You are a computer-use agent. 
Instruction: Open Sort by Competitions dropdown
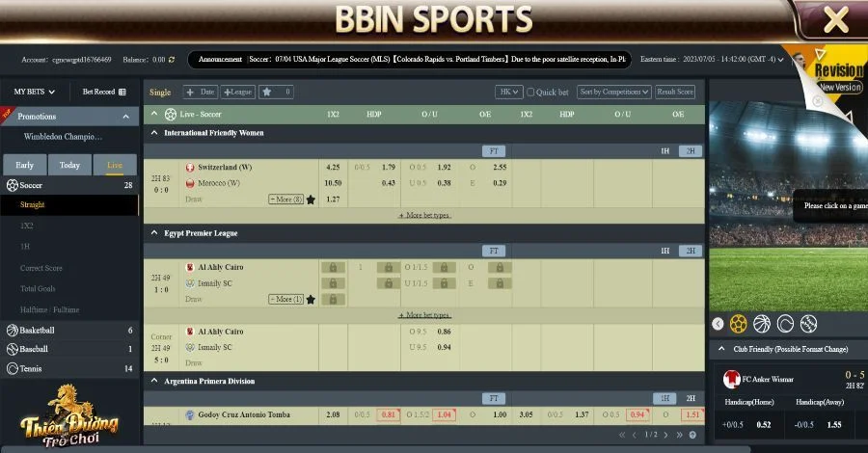[614, 92]
